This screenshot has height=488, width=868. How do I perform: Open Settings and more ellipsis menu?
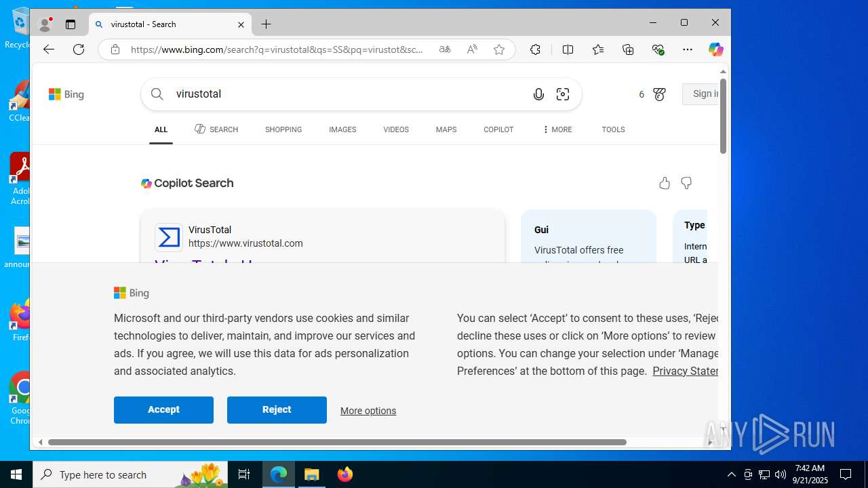pos(688,49)
